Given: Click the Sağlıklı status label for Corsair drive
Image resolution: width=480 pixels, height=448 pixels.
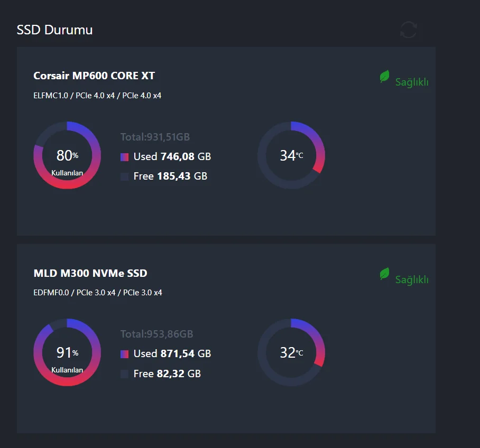Looking at the screenshot, I should (x=412, y=82).
